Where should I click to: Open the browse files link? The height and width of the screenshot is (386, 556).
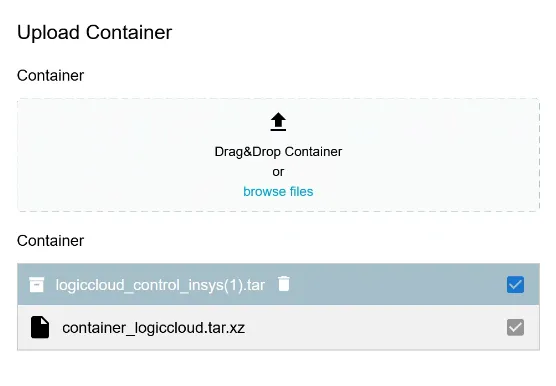pyautogui.click(x=278, y=192)
